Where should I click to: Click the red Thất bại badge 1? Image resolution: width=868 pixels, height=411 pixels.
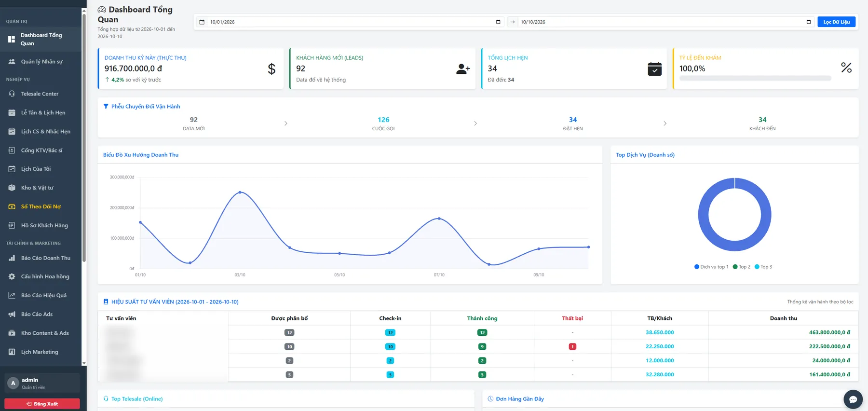point(572,346)
